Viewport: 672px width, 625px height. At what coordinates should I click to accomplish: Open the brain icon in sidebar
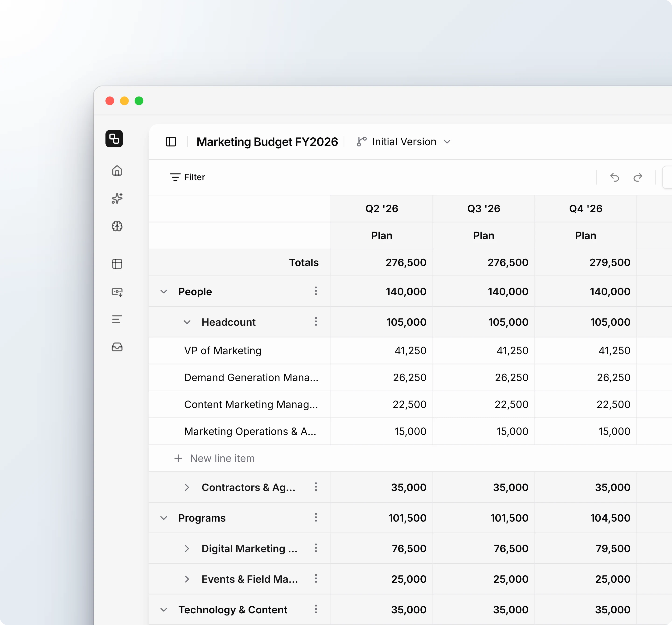coord(117,226)
